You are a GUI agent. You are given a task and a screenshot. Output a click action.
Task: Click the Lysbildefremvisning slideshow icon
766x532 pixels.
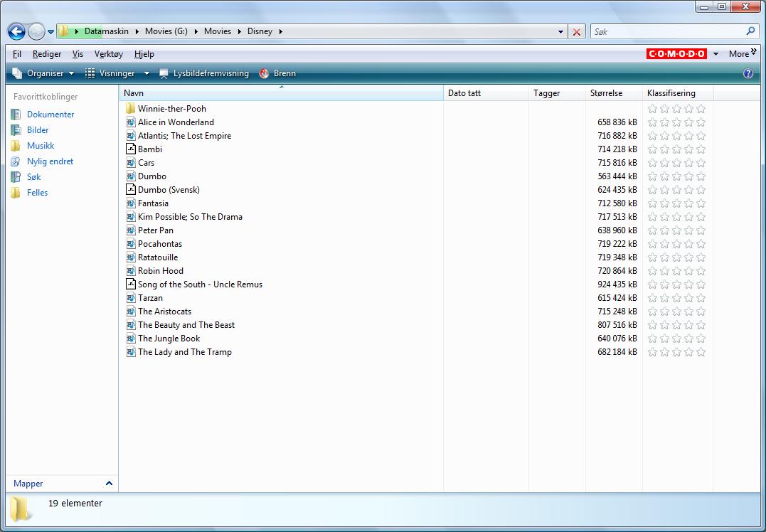(164, 73)
